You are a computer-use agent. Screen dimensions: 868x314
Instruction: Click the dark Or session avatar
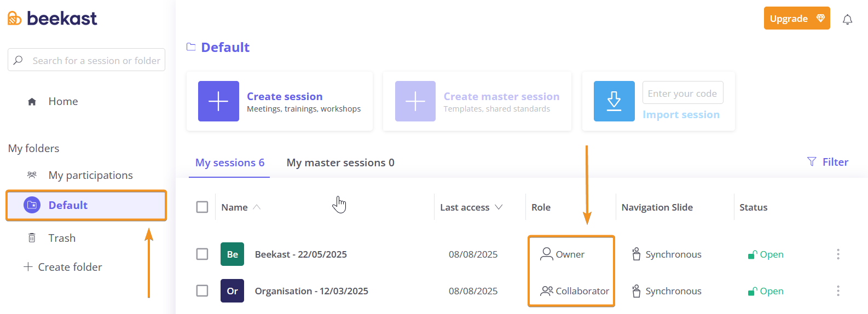coord(232,290)
